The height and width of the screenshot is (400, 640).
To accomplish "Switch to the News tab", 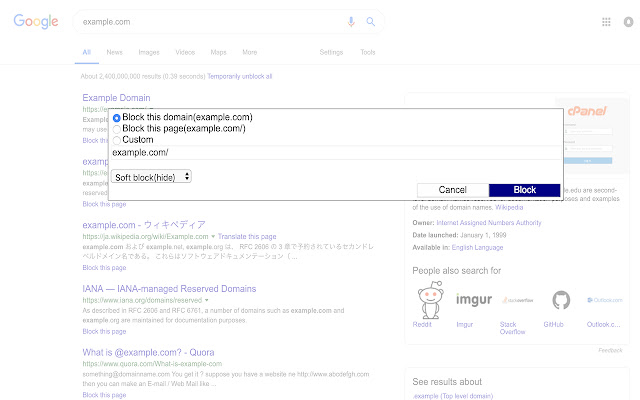I will click(x=114, y=52).
